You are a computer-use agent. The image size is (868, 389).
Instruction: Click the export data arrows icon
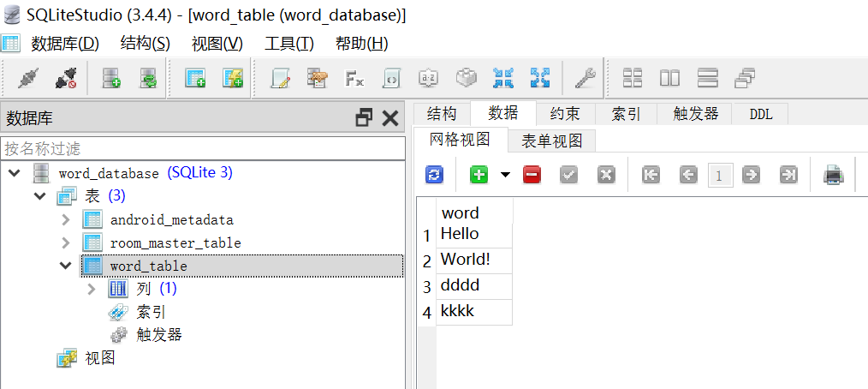point(540,79)
